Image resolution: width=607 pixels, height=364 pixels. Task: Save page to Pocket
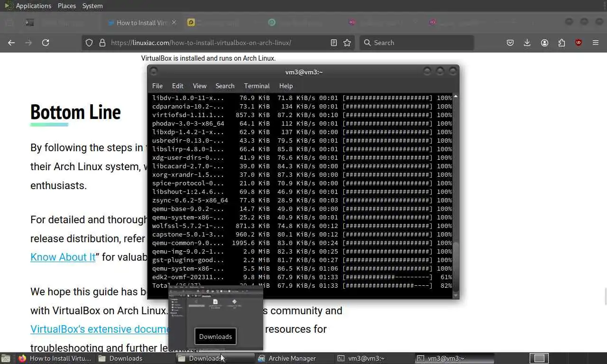coord(510,43)
